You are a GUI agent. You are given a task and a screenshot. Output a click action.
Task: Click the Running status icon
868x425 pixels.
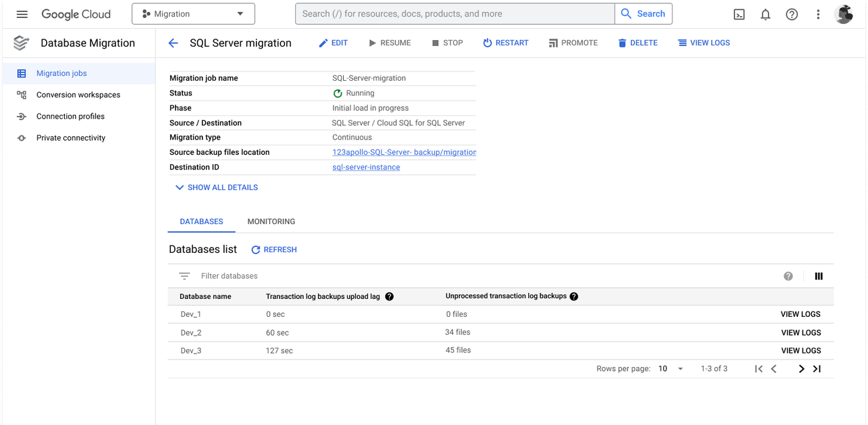coord(338,93)
